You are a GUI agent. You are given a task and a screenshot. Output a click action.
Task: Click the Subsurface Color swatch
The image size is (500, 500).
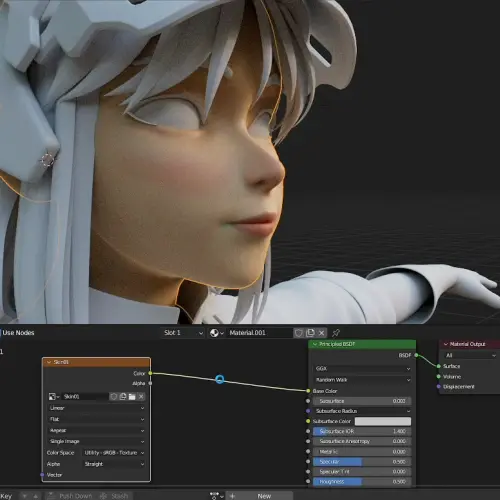point(383,421)
